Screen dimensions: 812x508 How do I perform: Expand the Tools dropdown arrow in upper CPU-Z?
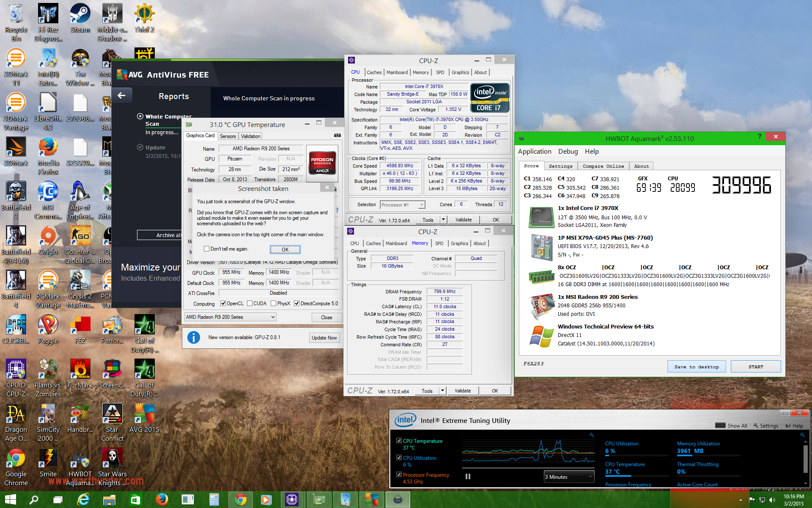pos(443,220)
